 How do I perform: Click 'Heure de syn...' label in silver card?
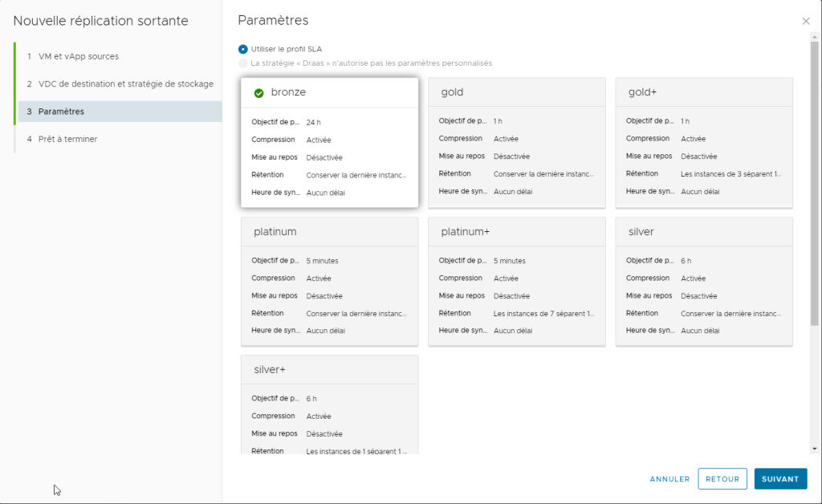650,330
